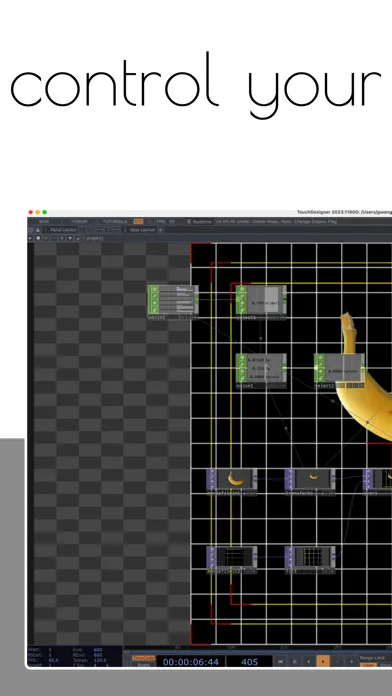
Task: Click the orange play forward button
Action: pos(323,662)
